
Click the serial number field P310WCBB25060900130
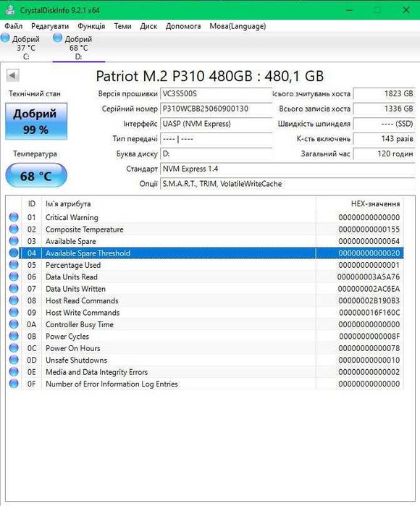click(216, 109)
